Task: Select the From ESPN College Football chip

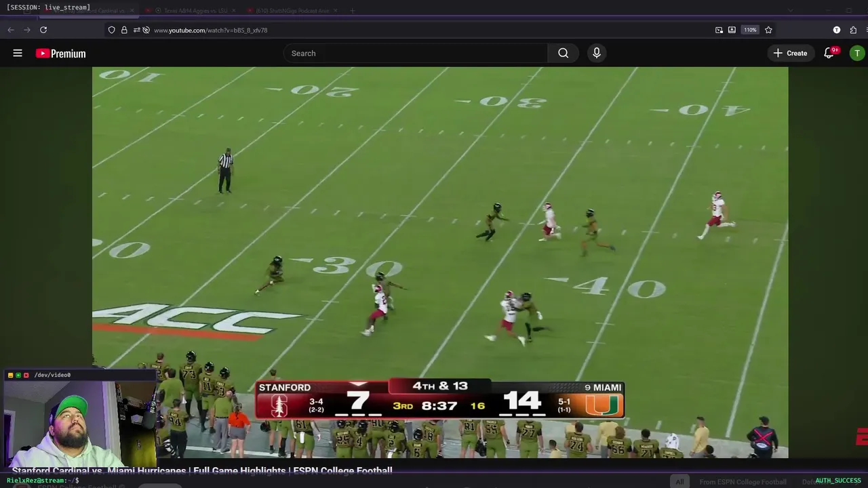Action: (x=743, y=482)
